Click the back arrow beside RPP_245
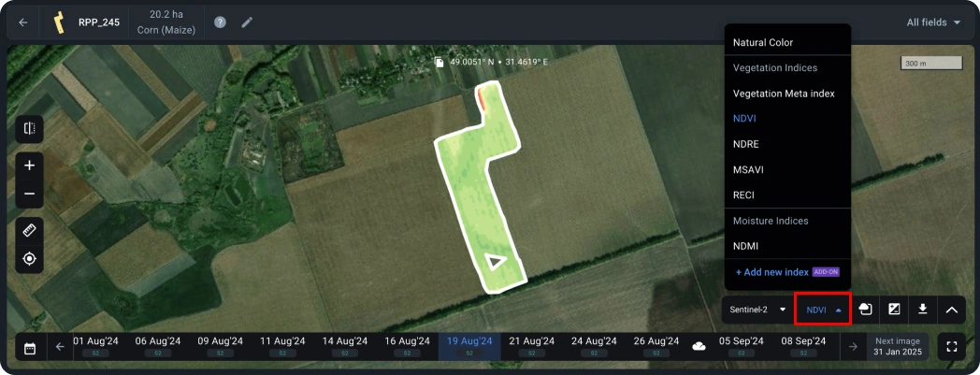Screen dimensions: 980x375 pyautogui.click(x=23, y=22)
